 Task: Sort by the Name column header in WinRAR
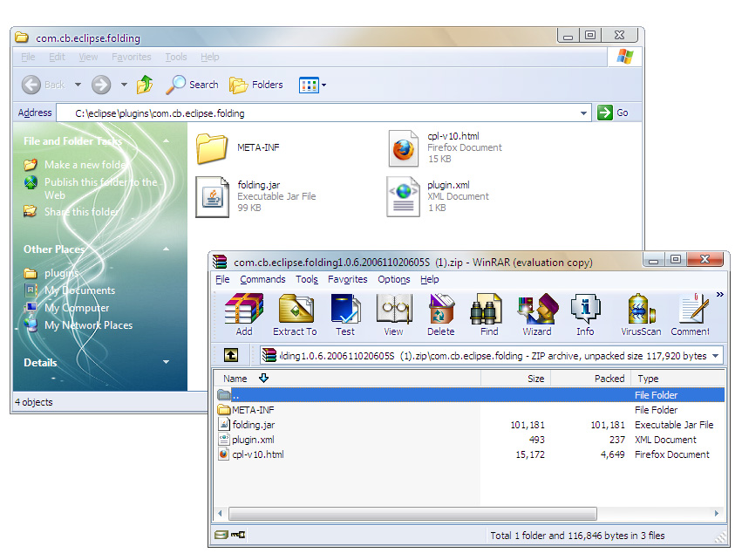[347, 379]
